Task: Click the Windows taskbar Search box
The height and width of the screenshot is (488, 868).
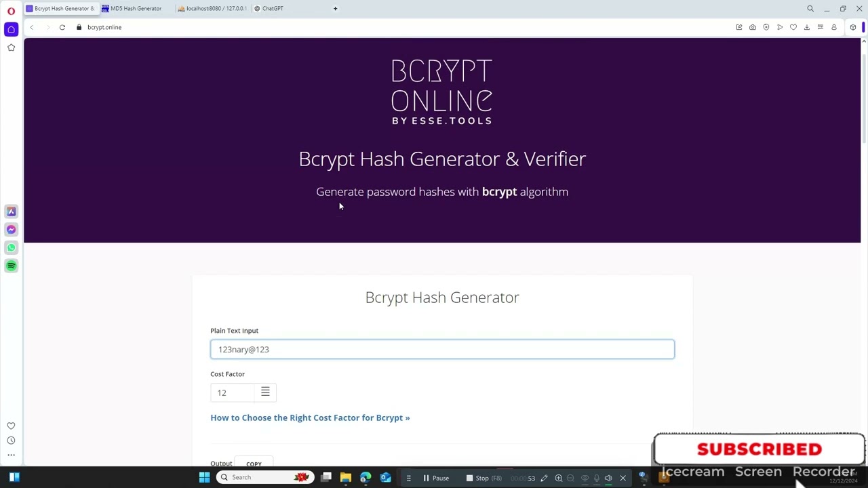Action: click(x=264, y=477)
